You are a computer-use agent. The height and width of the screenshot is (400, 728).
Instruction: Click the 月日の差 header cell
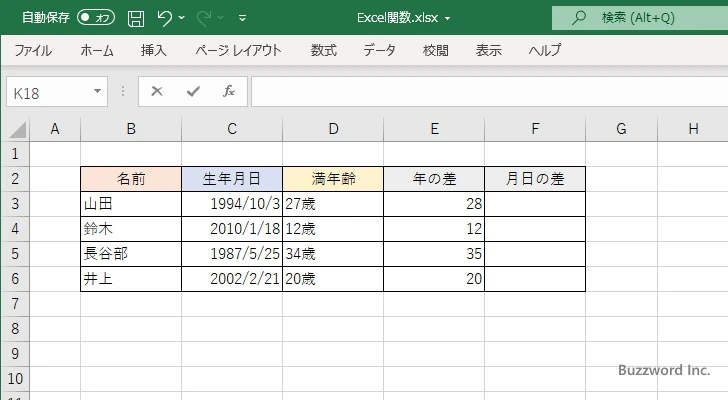pyautogui.click(x=535, y=179)
